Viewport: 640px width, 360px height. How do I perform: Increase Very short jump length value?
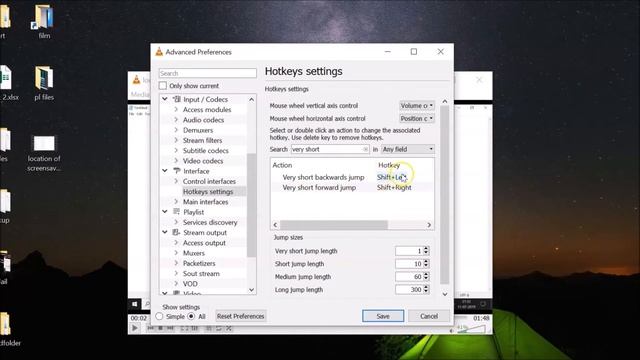point(426,249)
